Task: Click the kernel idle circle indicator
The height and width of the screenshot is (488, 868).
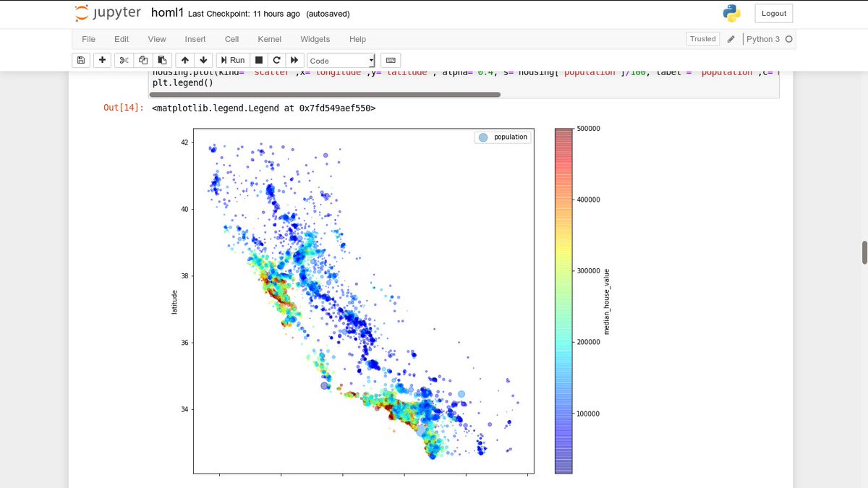Action: [x=788, y=39]
